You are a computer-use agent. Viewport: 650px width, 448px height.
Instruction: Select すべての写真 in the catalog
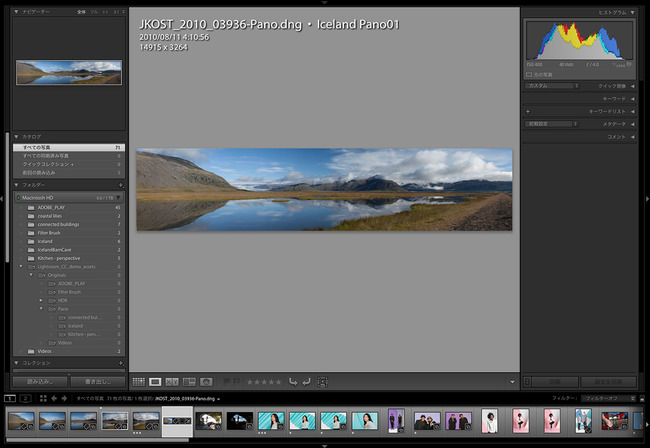[69, 148]
